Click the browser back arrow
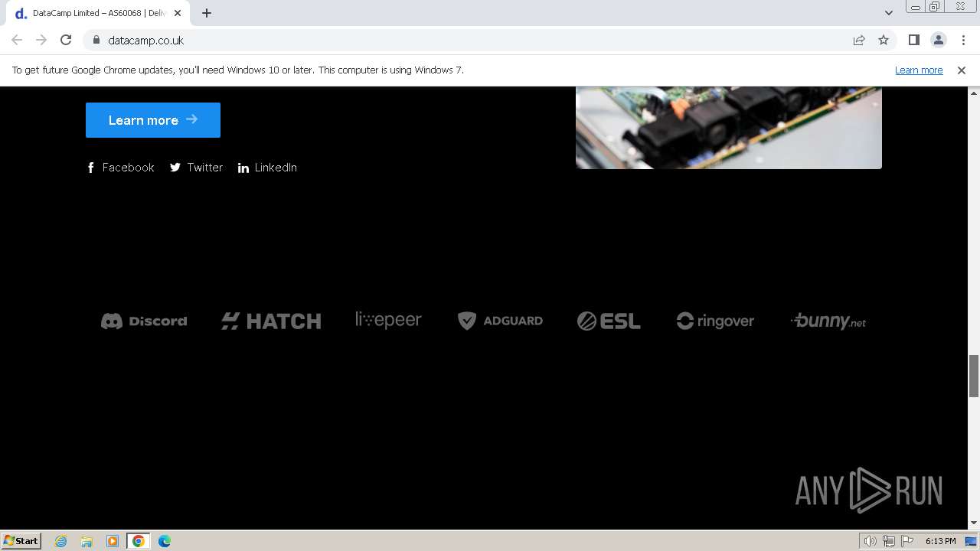The width and height of the screenshot is (980, 551). point(17,40)
